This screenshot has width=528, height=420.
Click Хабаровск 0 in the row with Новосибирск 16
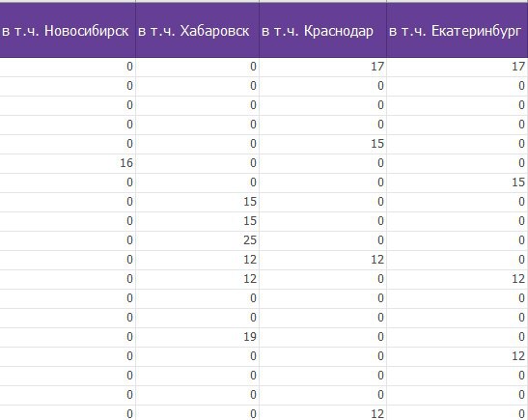(x=197, y=164)
